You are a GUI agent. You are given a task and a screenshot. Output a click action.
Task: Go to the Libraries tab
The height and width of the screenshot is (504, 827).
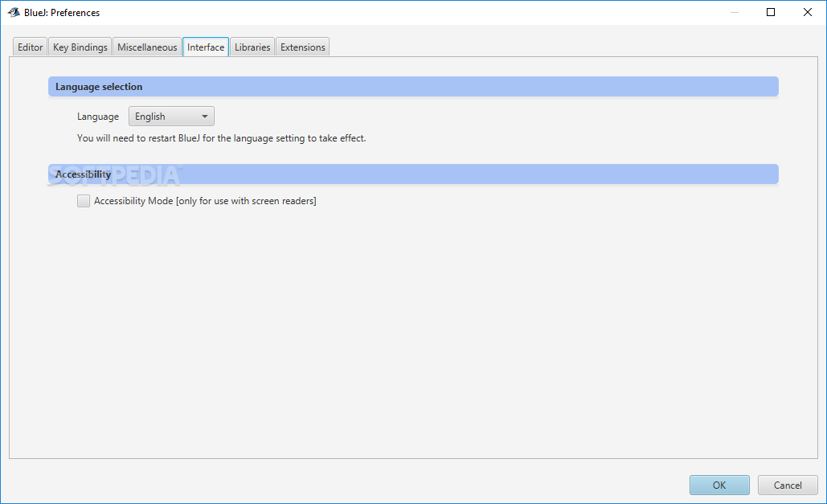[252, 47]
